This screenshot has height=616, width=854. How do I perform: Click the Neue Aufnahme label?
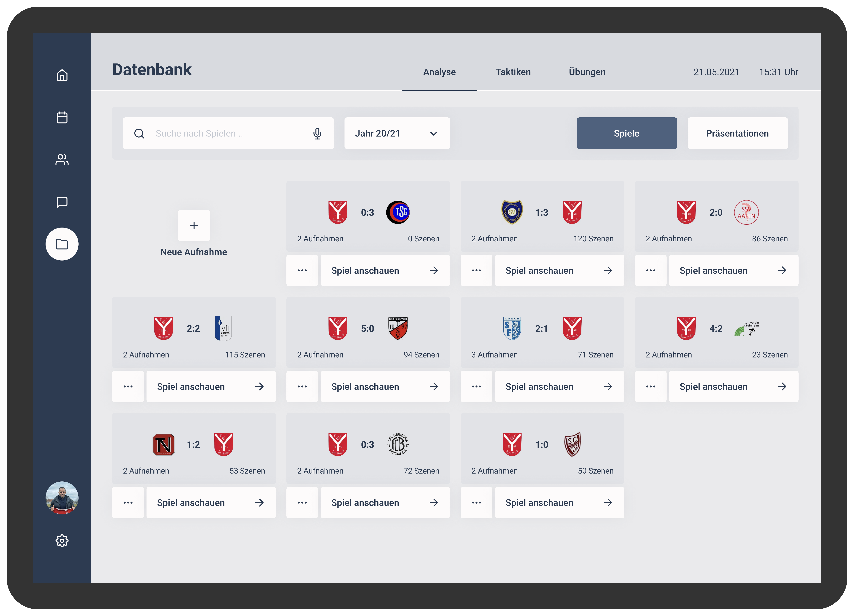194,252
